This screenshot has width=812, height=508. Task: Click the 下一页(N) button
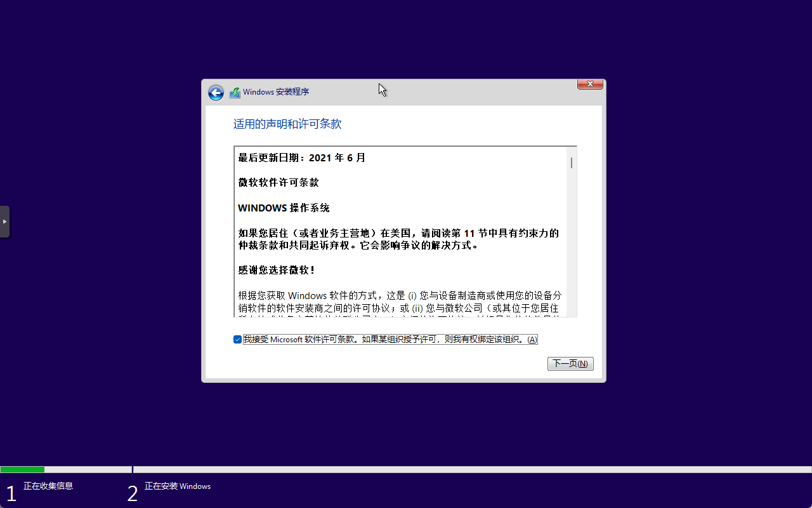pos(570,364)
